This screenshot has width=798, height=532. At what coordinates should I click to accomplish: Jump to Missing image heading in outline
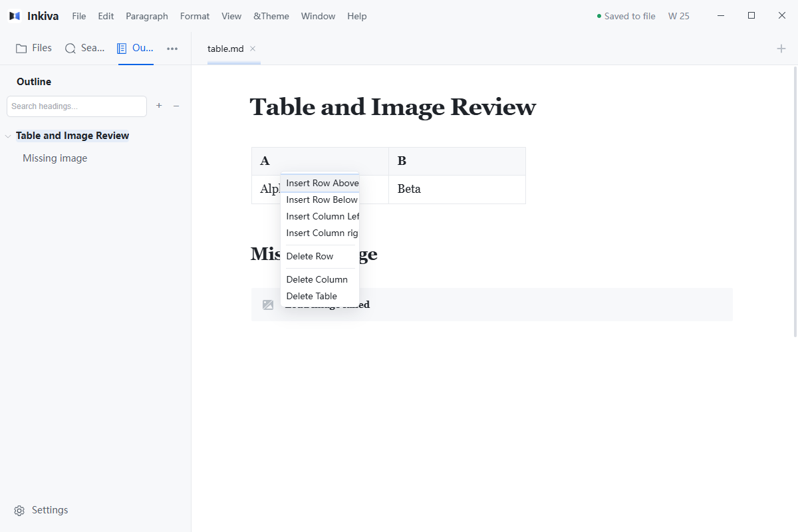click(x=55, y=158)
